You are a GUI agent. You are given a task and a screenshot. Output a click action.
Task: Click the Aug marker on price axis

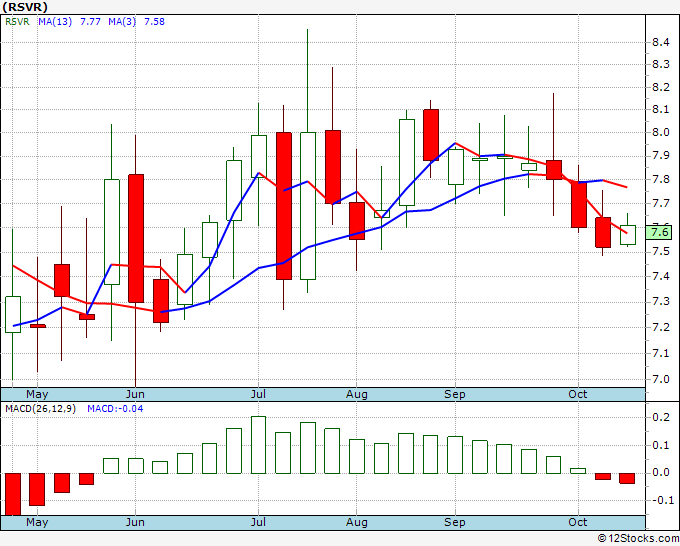click(356, 394)
